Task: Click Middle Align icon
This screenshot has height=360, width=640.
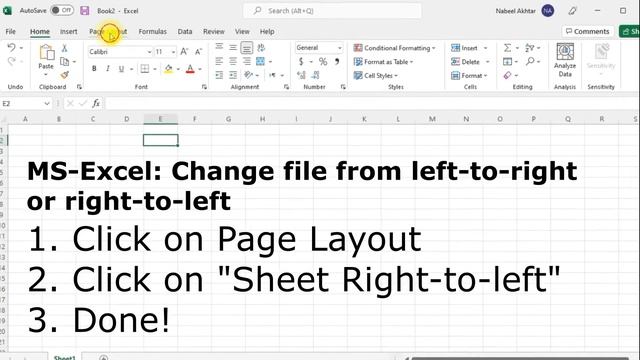Action: 233,47
